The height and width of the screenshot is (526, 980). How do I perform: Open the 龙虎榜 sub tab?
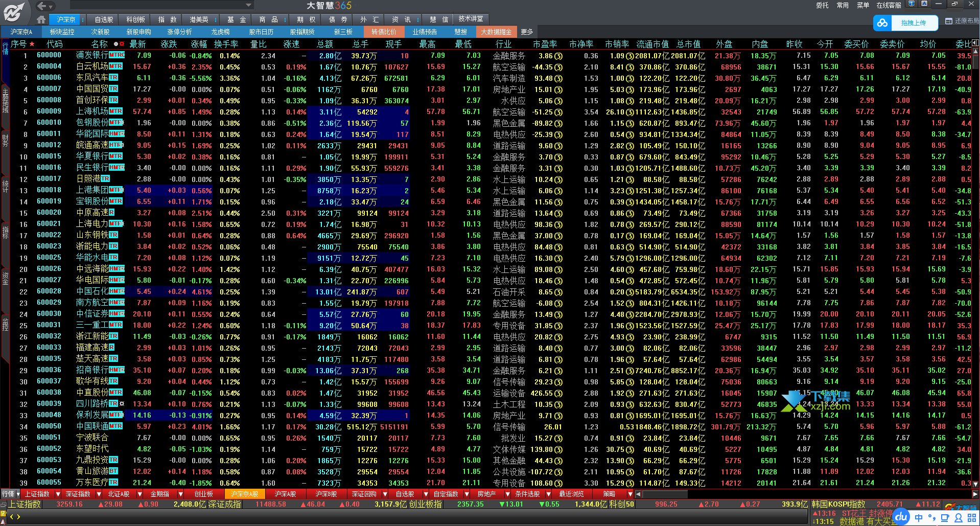pyautogui.click(x=221, y=32)
